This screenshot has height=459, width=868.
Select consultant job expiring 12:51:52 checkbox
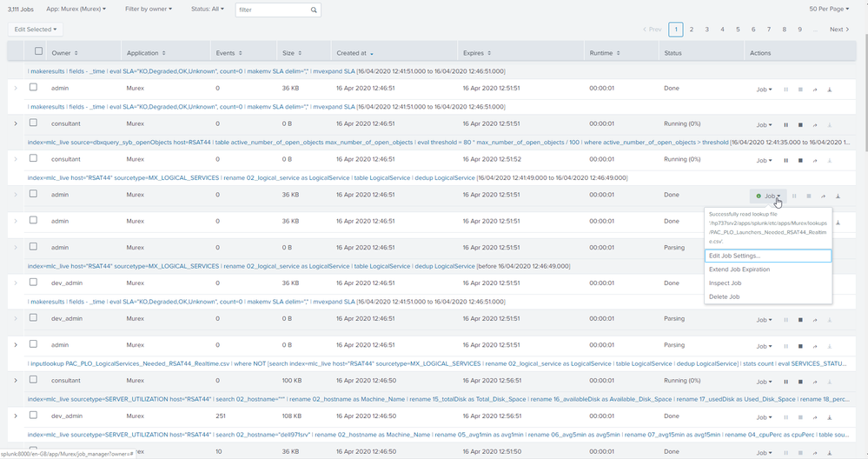pos(33,158)
